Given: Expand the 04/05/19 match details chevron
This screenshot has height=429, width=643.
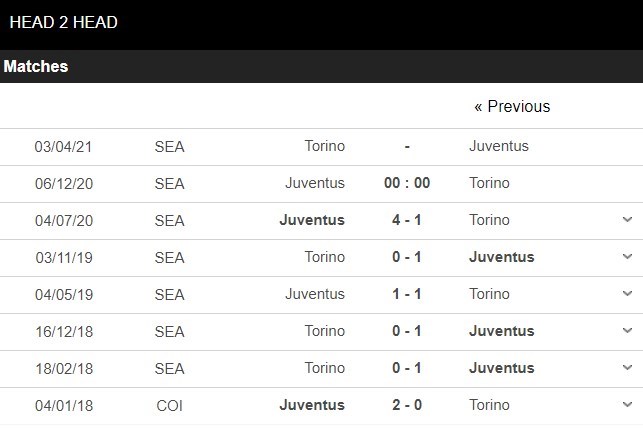Looking at the screenshot, I should pos(627,294).
